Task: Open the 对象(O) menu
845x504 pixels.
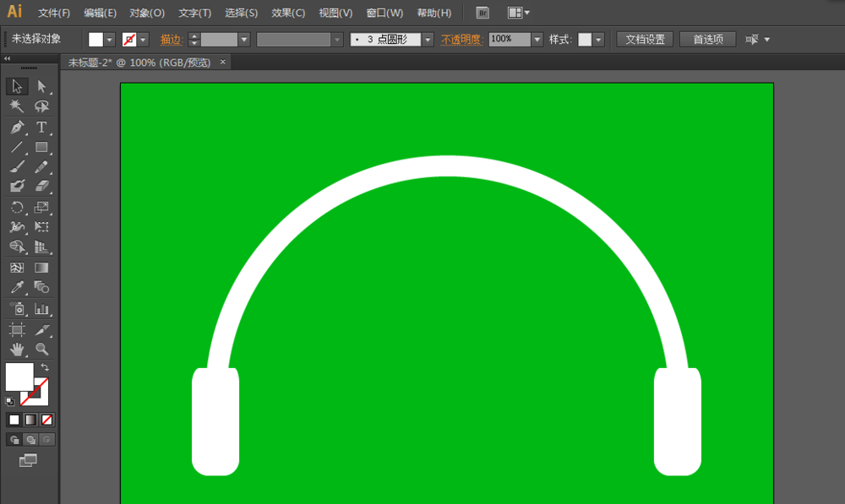Action: click(146, 13)
